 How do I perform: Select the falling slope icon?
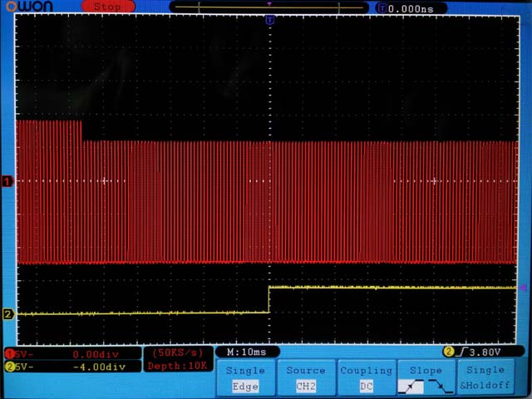point(440,387)
